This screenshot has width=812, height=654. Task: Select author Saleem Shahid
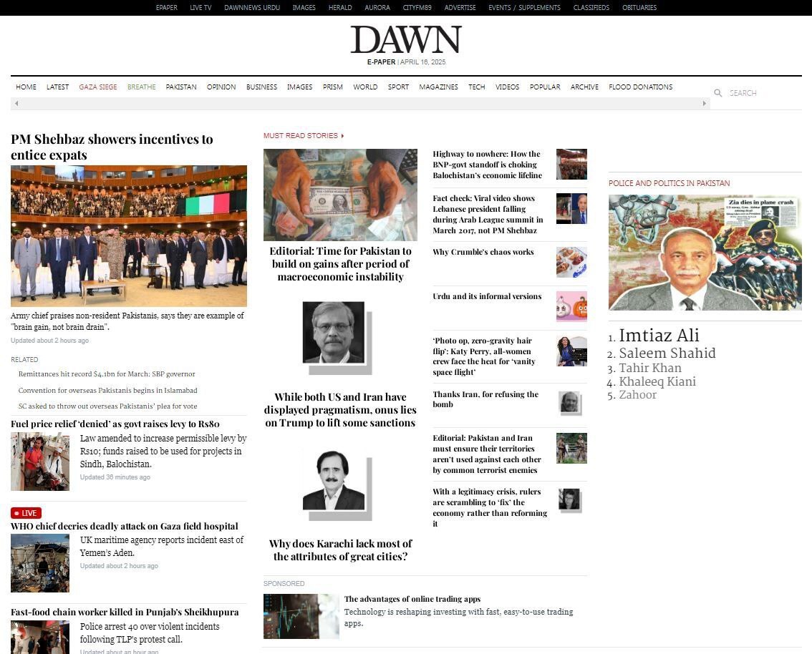[x=667, y=353]
